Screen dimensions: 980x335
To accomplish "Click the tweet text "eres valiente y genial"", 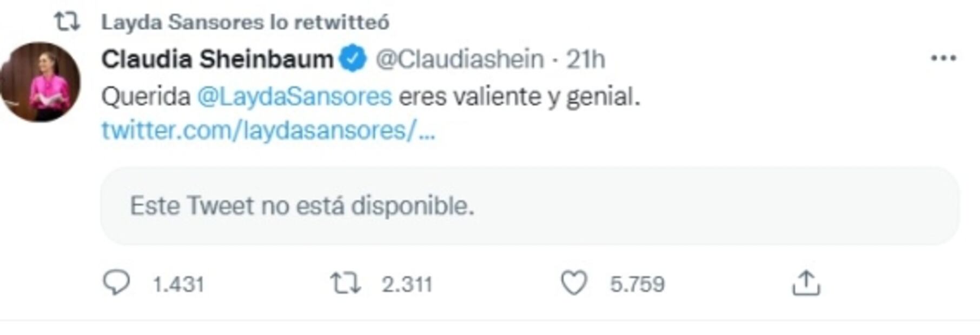I will tap(519, 97).
